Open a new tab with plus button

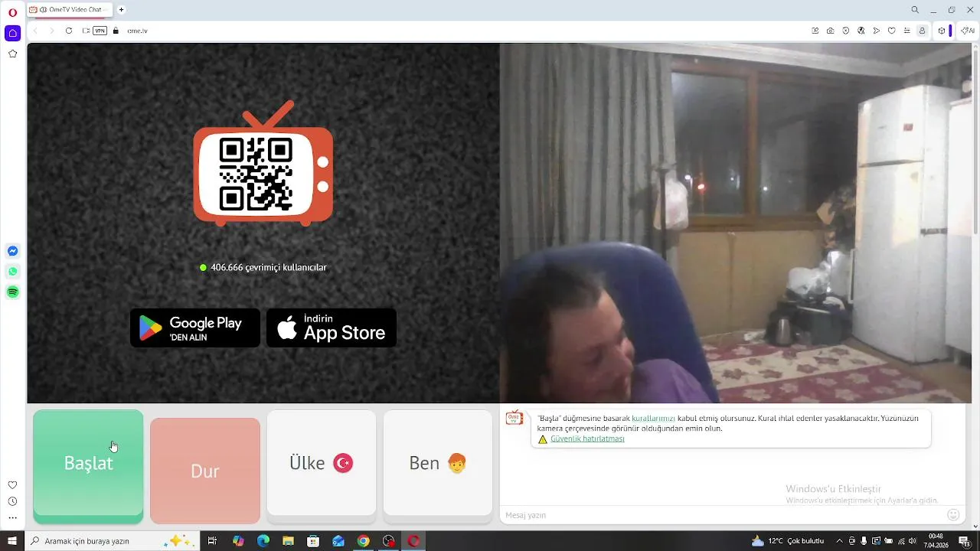pos(121,10)
